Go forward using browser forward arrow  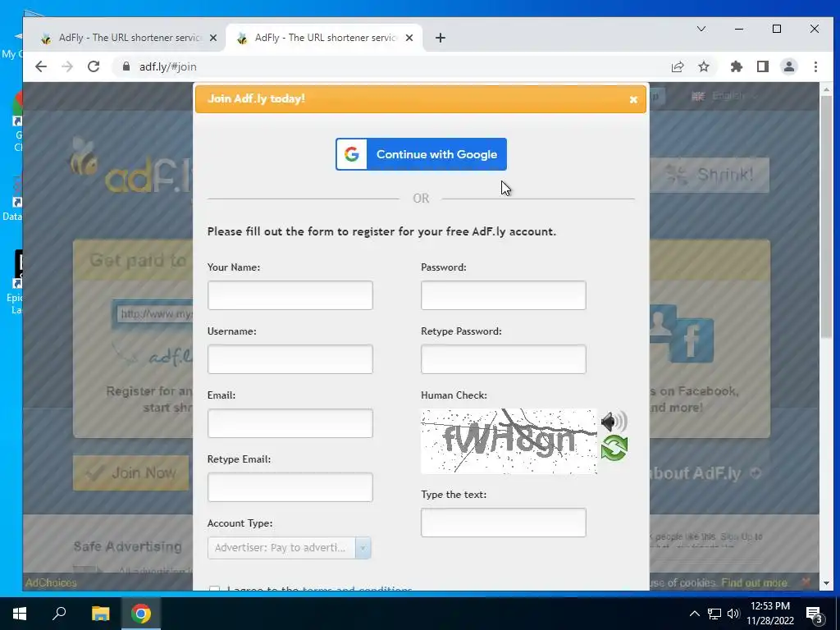pyautogui.click(x=67, y=66)
